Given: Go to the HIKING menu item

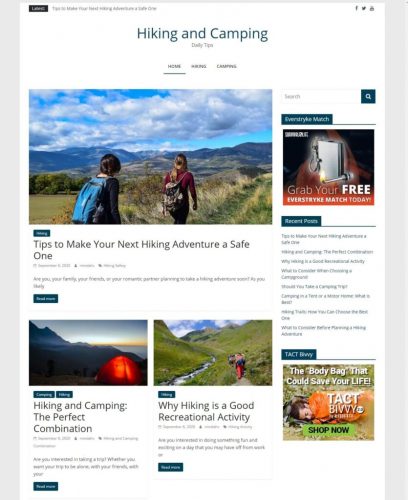Looking at the screenshot, I should (199, 66).
